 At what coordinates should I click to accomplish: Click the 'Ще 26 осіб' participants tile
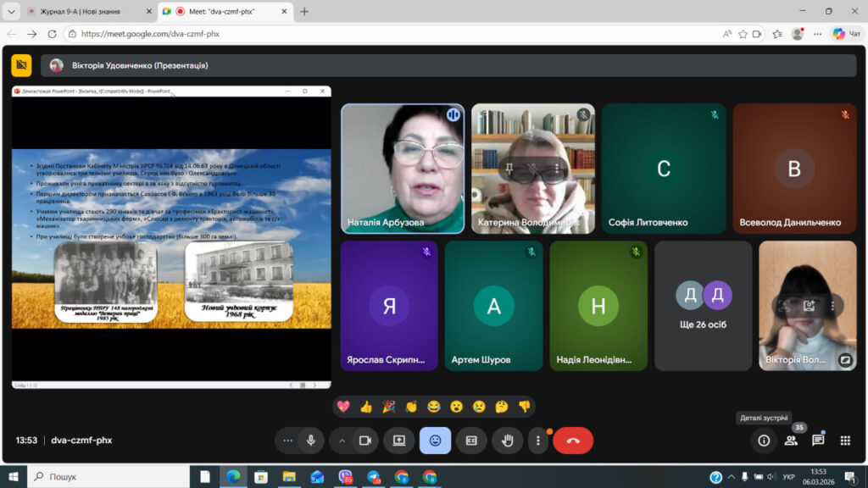click(x=703, y=306)
